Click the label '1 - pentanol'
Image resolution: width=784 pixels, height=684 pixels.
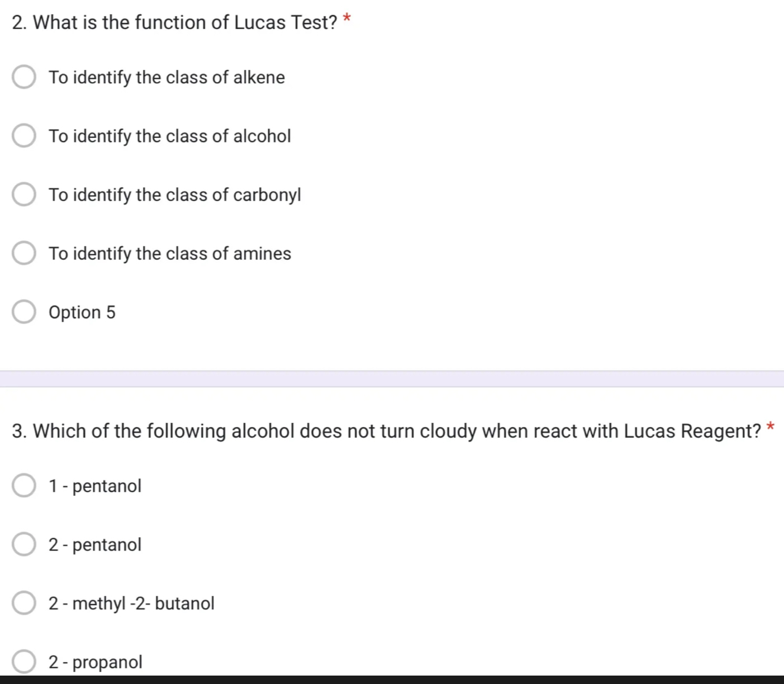95,486
